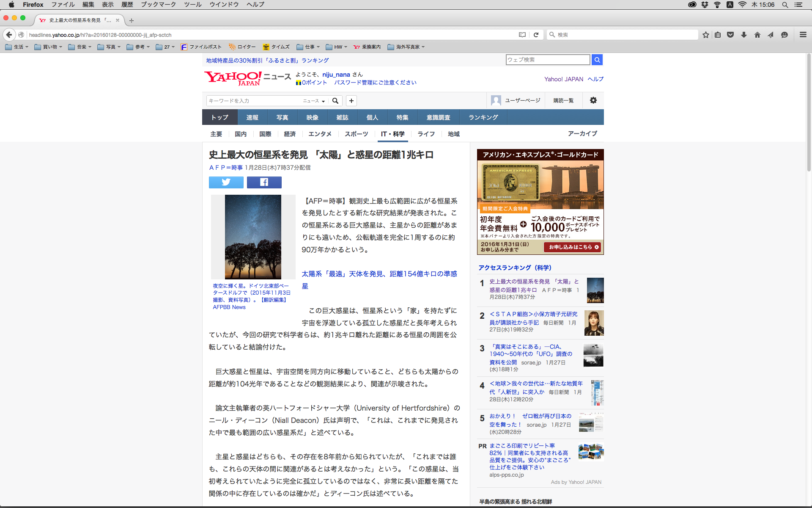Open the starry night article photo
Screen dimensions: 812x508
253,236
